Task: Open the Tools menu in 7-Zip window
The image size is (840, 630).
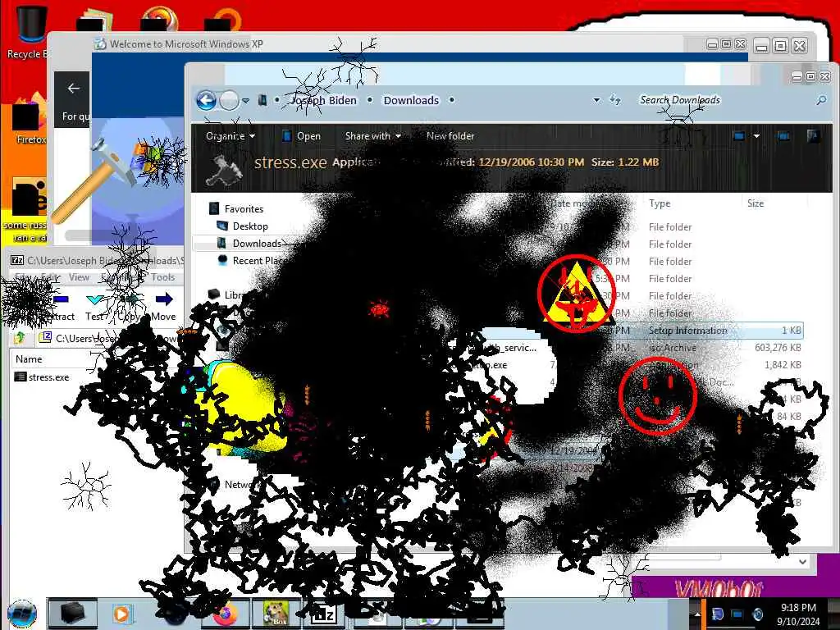Action: (x=162, y=277)
